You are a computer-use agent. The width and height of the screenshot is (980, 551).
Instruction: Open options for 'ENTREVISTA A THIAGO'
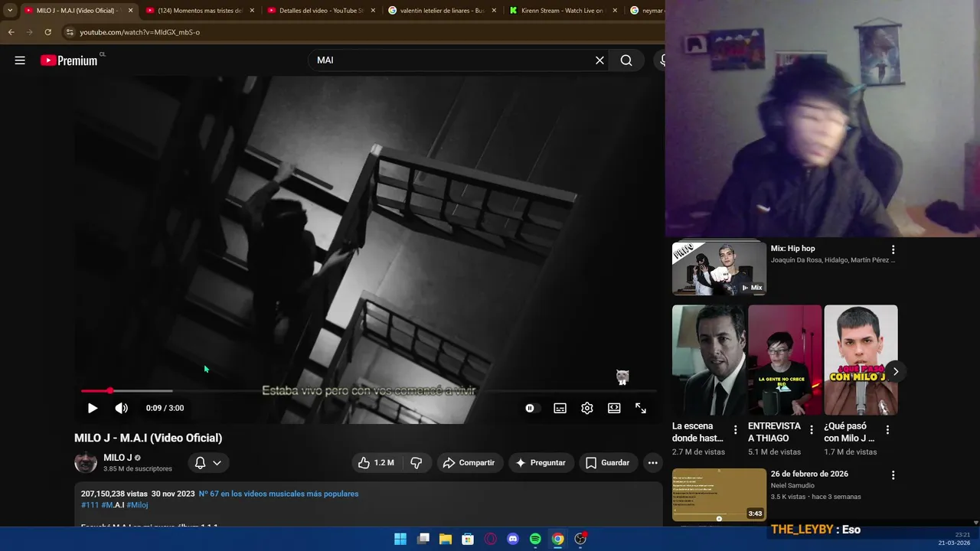click(x=812, y=430)
